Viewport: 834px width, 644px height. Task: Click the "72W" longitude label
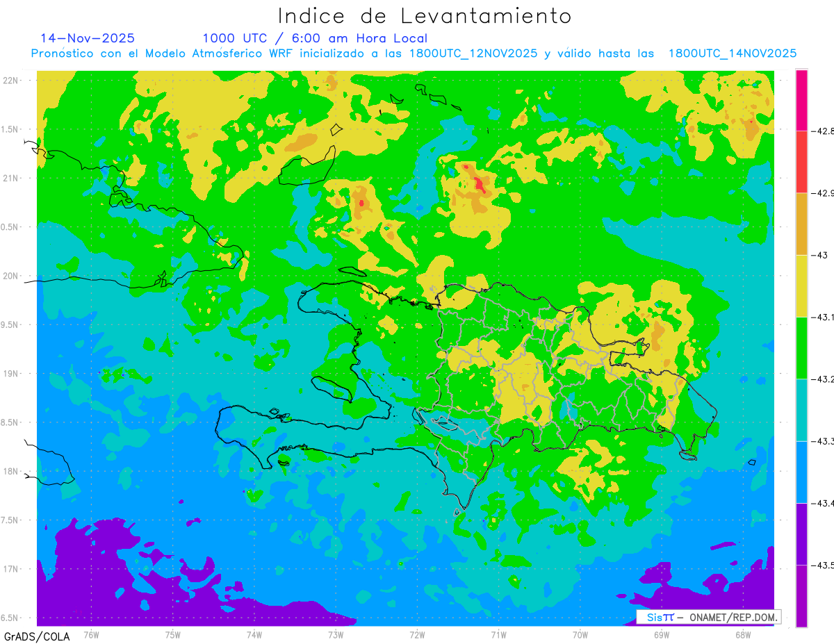417,634
